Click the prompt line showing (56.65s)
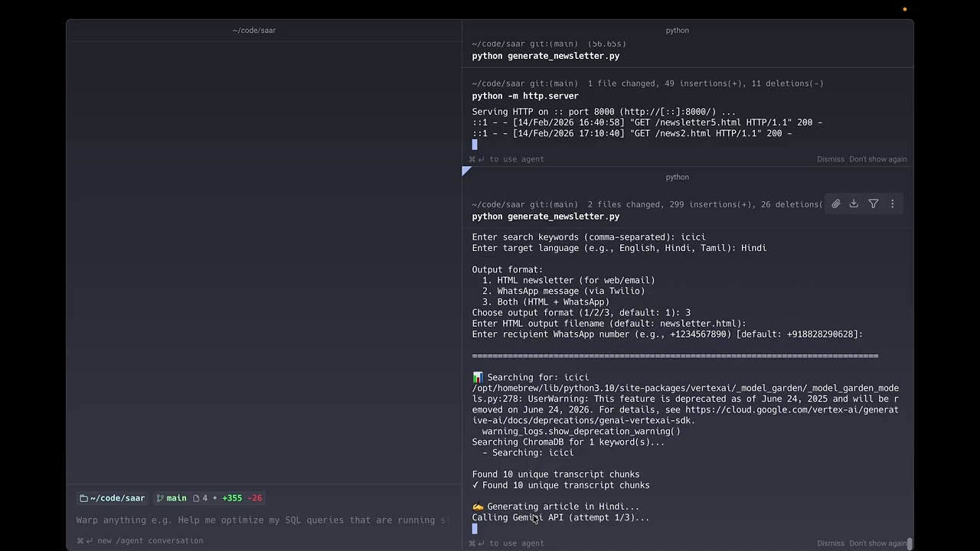980x551 pixels. (x=549, y=44)
